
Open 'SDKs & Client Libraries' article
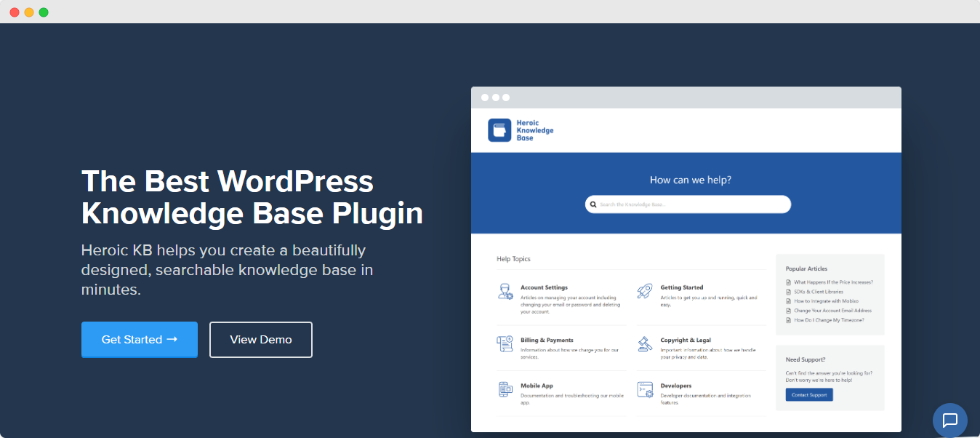point(819,292)
